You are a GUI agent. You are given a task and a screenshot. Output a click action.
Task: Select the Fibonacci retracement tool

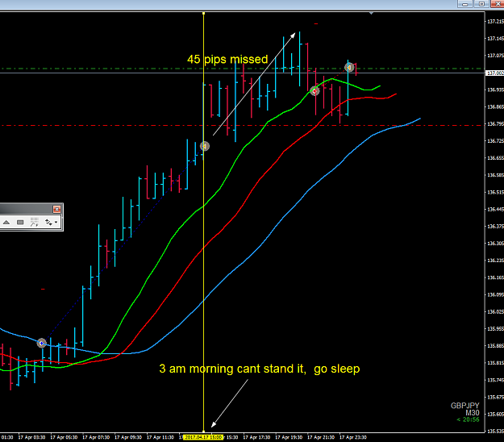click(x=35, y=222)
